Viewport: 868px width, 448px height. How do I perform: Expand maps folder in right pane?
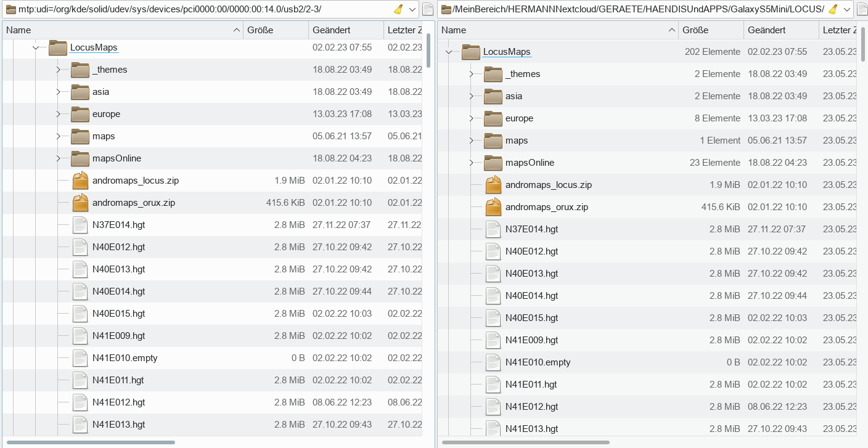click(x=471, y=141)
